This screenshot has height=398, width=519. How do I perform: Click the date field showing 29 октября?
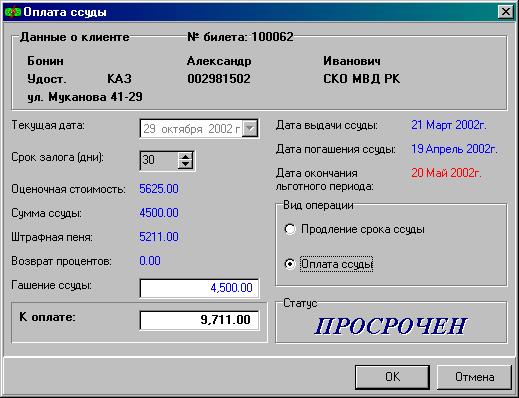[192, 129]
